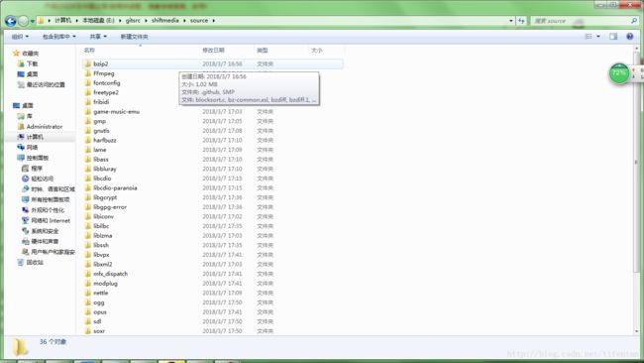This screenshot has width=644, height=363.
Task: Open 下载 under favorites
Action: [32, 63]
